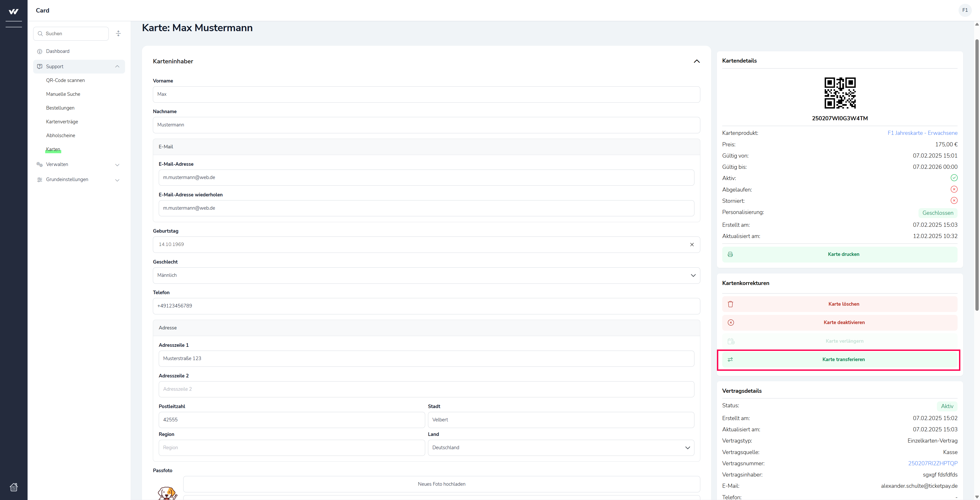Click the W logo at top left

pyautogui.click(x=14, y=12)
